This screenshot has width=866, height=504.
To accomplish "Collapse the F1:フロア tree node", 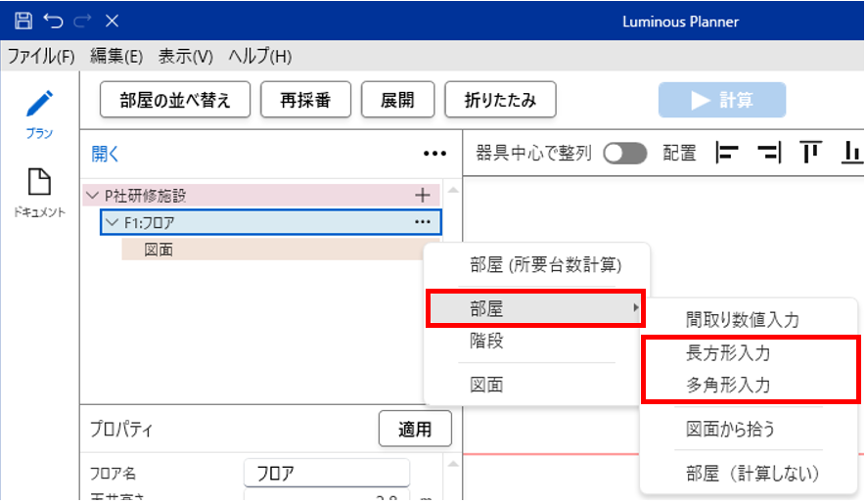I will tap(111, 223).
